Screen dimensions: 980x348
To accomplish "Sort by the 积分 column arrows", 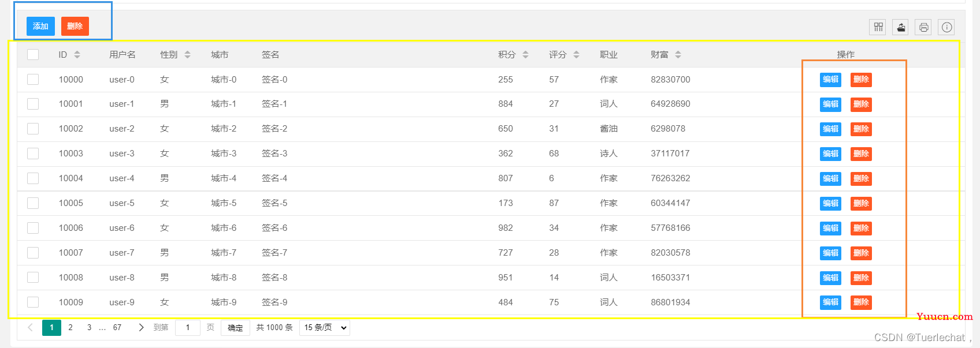I will pos(525,55).
